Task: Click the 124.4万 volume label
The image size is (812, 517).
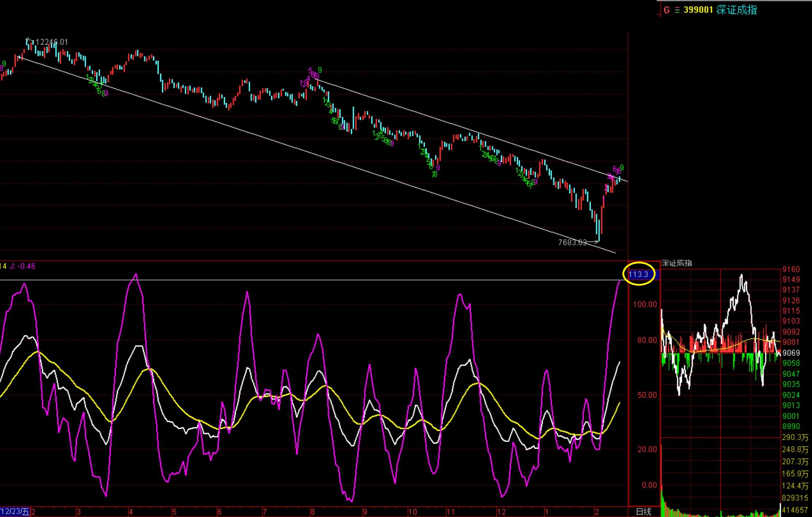Action: tap(795, 486)
